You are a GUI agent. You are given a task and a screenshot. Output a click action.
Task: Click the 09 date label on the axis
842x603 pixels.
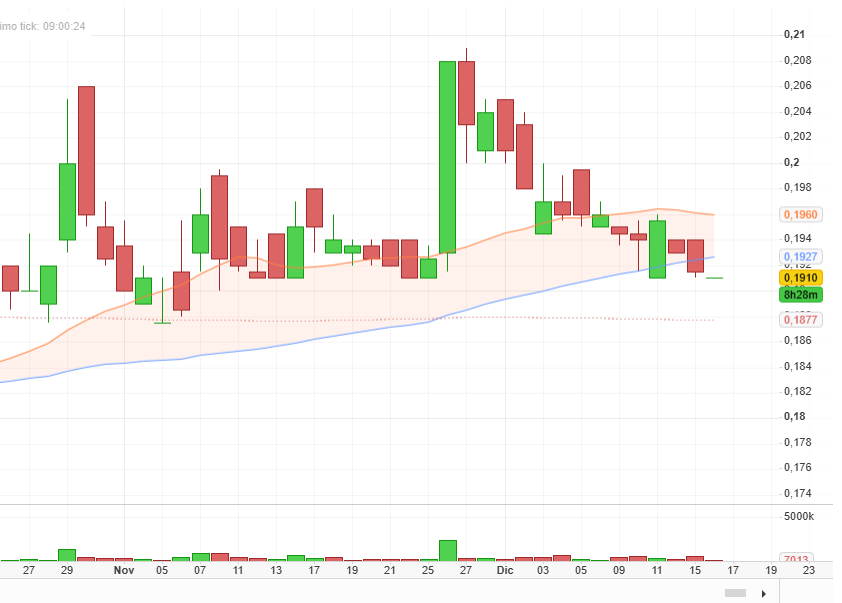(x=619, y=570)
